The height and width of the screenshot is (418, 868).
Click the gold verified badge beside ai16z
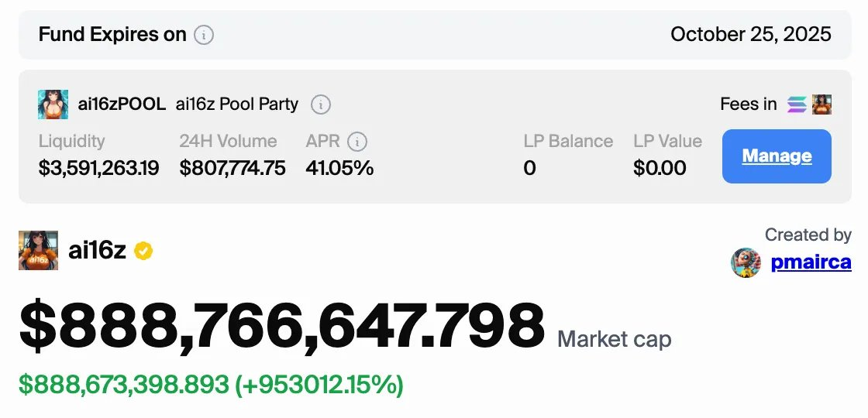[x=143, y=251]
